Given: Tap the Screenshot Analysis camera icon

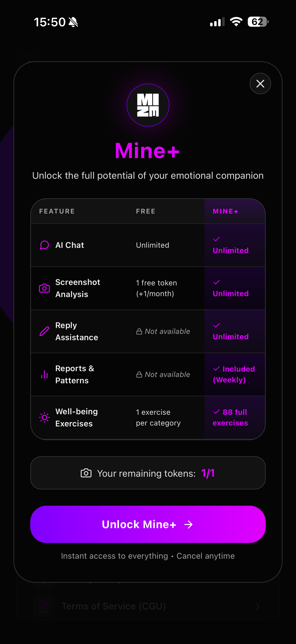Looking at the screenshot, I should (44, 288).
